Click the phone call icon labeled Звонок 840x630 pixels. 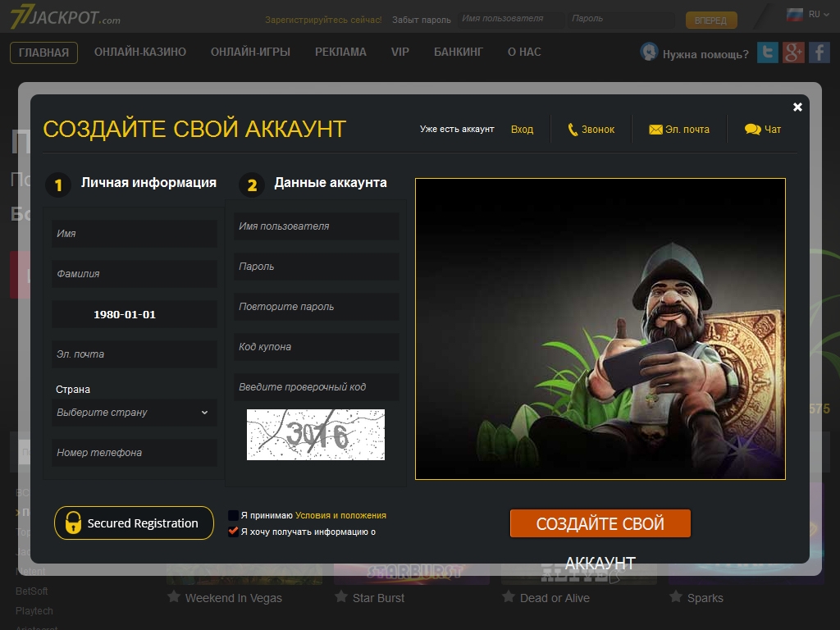point(573,130)
